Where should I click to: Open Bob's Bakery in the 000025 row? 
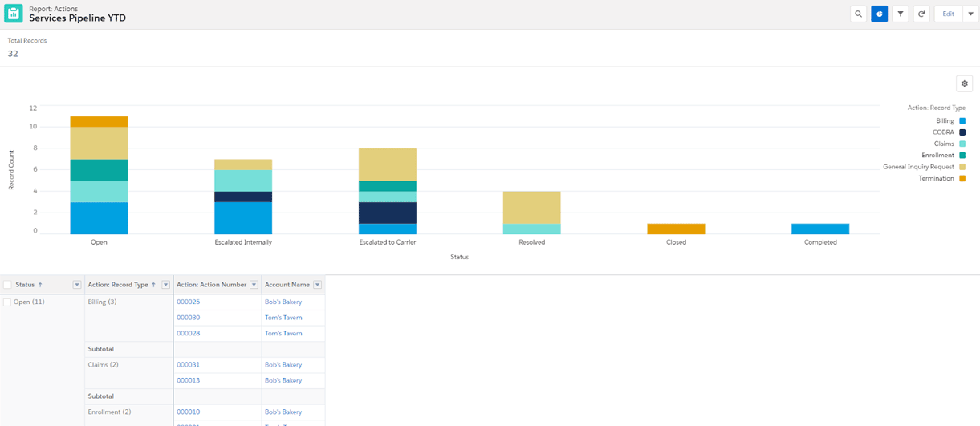pyautogui.click(x=283, y=302)
